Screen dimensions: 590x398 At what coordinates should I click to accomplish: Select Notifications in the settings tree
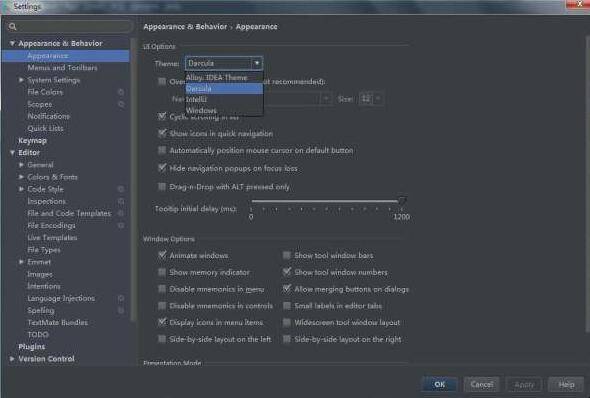[48, 116]
